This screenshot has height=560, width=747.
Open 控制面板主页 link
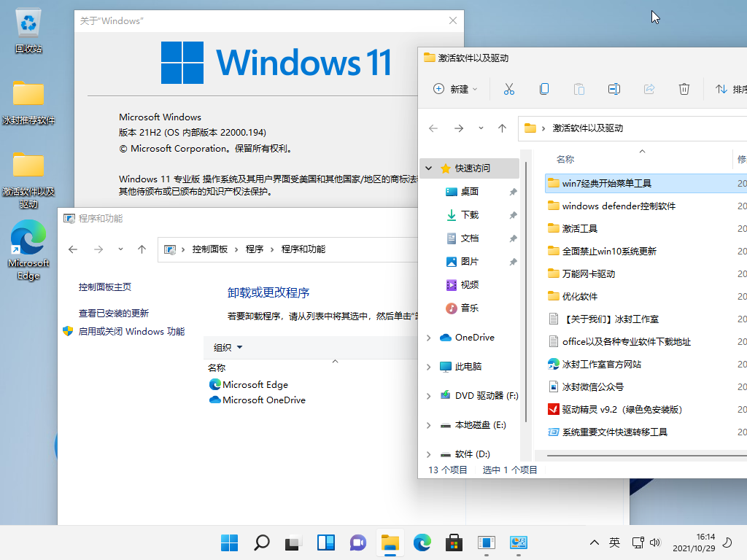coord(105,287)
